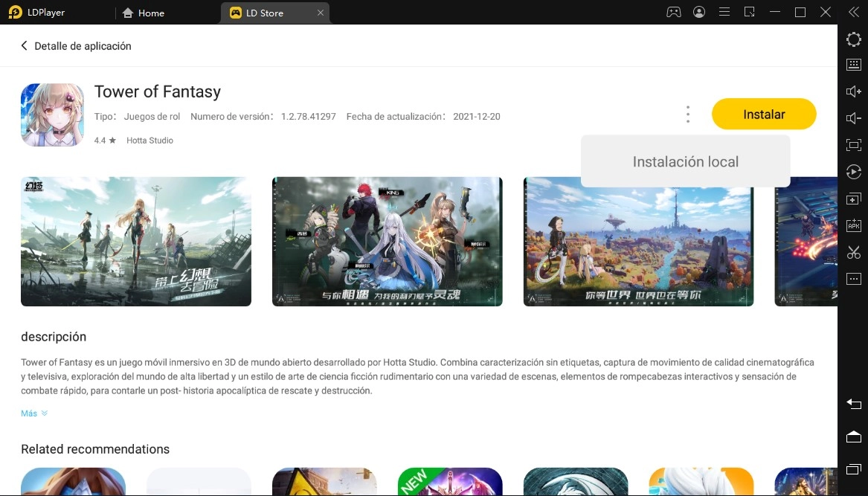Increase the emulator volume
Screen dimensions: 868x496
(854, 92)
